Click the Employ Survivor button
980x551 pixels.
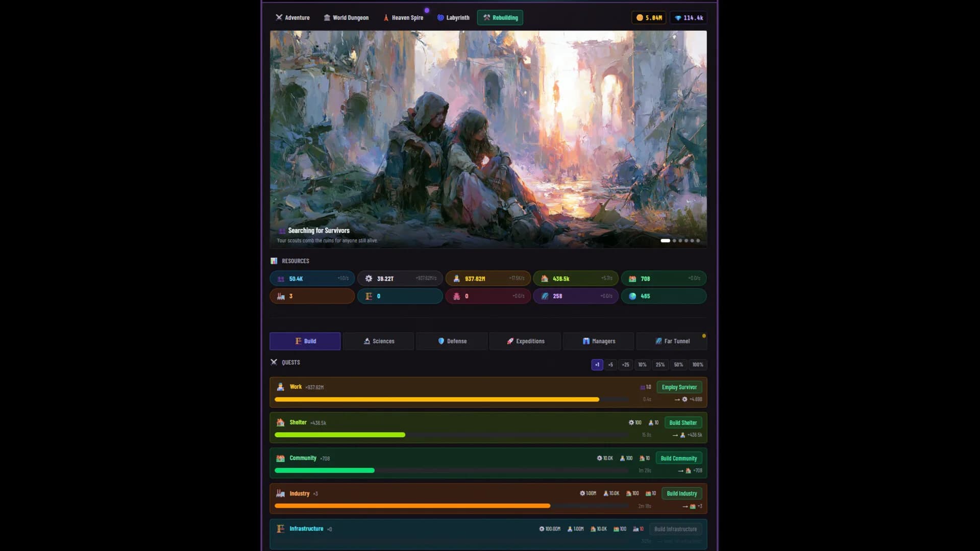[x=679, y=387]
